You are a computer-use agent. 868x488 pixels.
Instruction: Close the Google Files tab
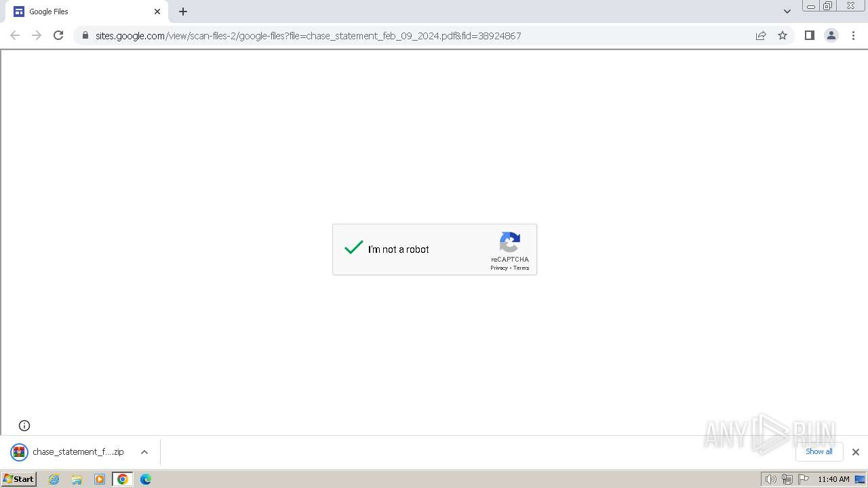(x=157, y=12)
